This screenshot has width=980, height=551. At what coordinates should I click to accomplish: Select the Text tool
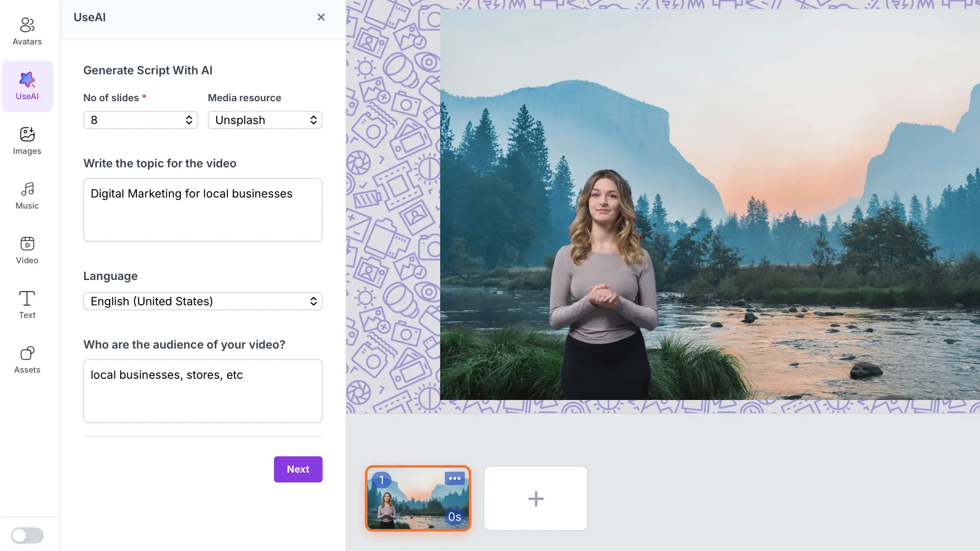[x=27, y=304]
